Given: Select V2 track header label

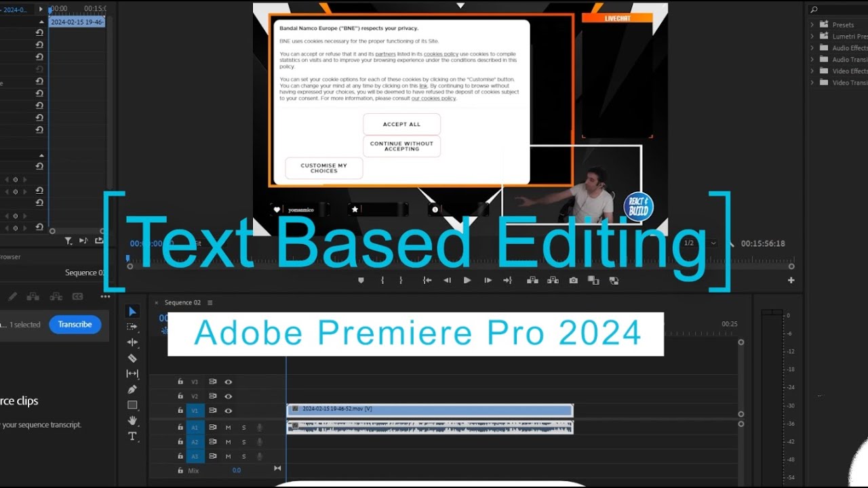Looking at the screenshot, I should tap(195, 396).
